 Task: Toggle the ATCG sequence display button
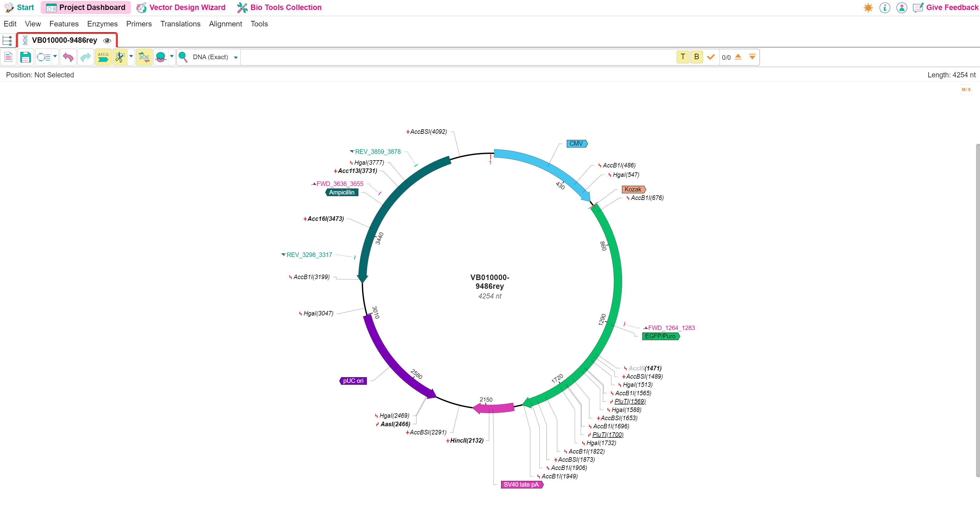[103, 57]
